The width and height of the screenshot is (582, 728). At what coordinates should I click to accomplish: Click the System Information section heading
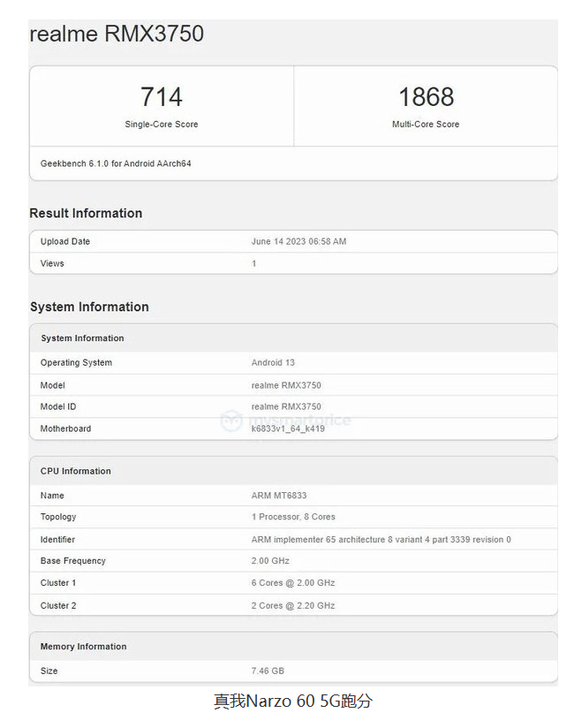point(89,307)
